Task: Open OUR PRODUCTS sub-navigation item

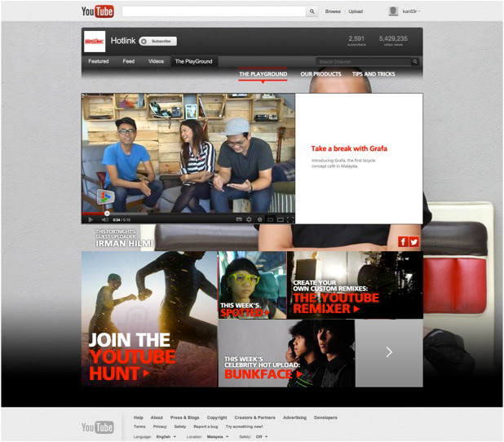Action: click(321, 74)
